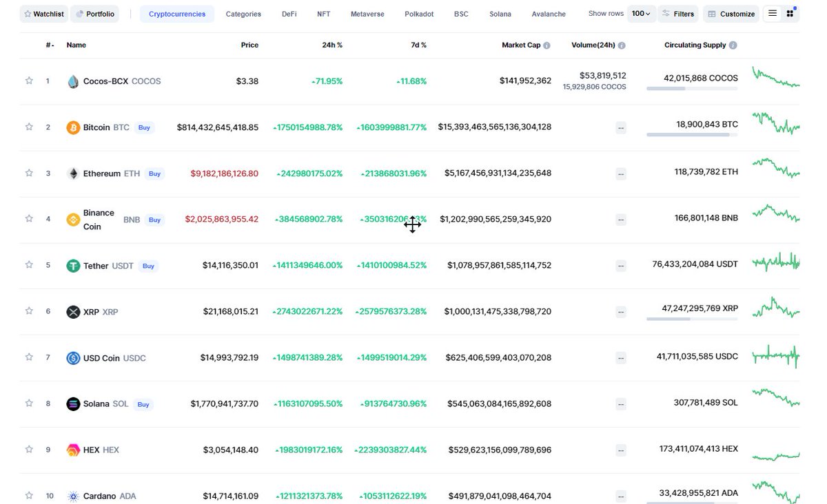Star Bitcoin to add to watchlist
Image resolution: width=827 pixels, height=504 pixels.
[x=29, y=127]
